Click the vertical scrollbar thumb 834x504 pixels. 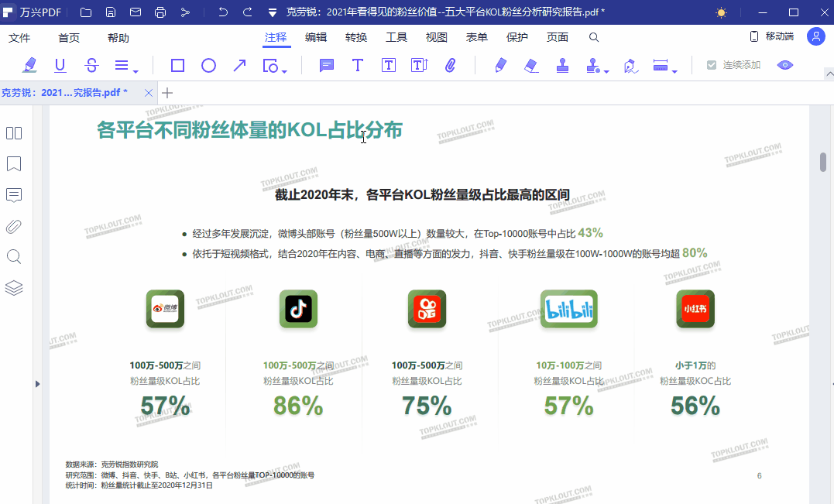pyautogui.click(x=823, y=162)
